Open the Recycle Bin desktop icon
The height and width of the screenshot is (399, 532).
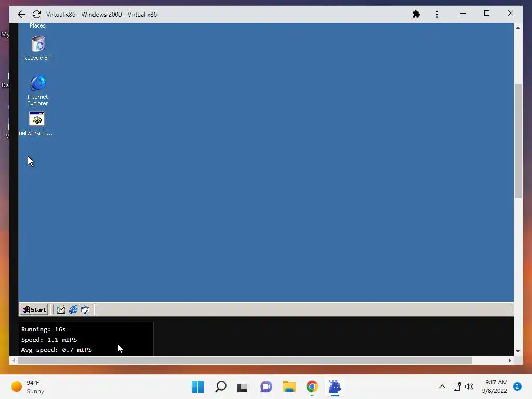coord(37,48)
